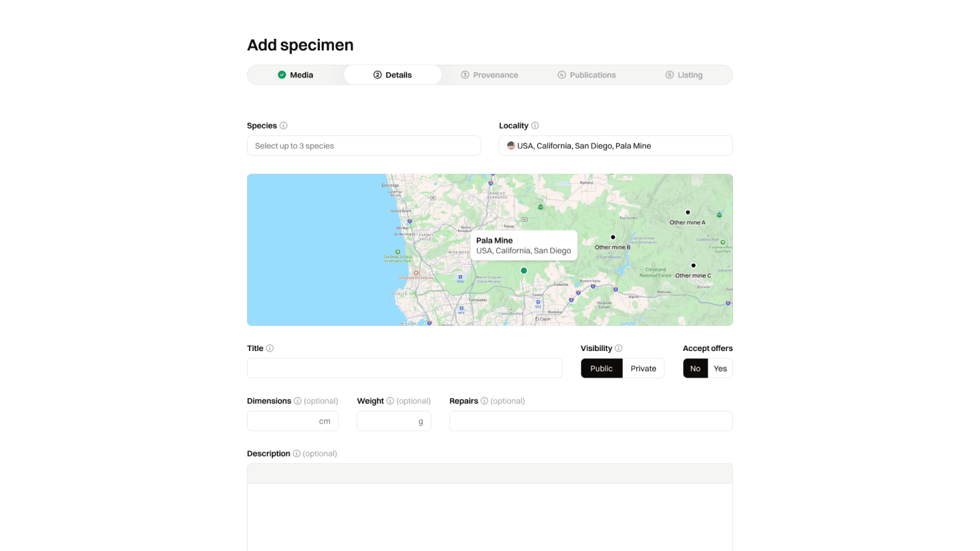
Task: Click the Description editor toolbar strip
Action: [x=490, y=474]
